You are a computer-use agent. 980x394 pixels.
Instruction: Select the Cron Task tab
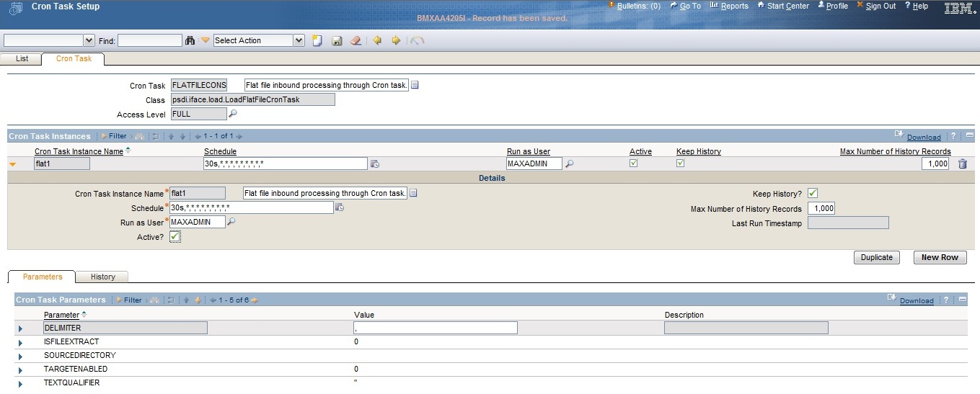coord(74,58)
